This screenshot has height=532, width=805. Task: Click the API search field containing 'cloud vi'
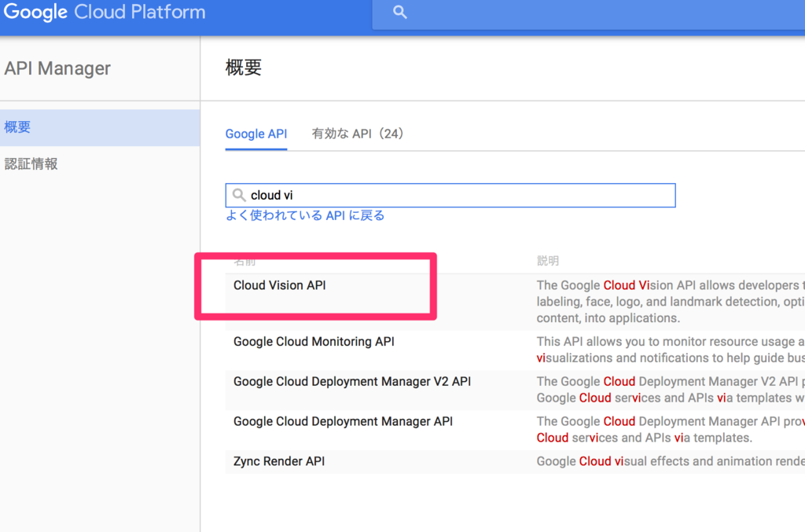(450, 196)
